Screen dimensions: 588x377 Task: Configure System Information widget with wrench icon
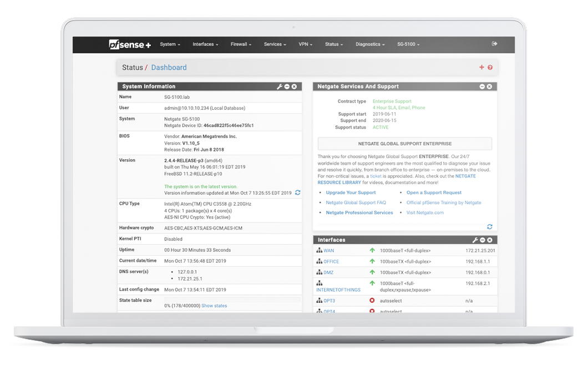click(280, 86)
